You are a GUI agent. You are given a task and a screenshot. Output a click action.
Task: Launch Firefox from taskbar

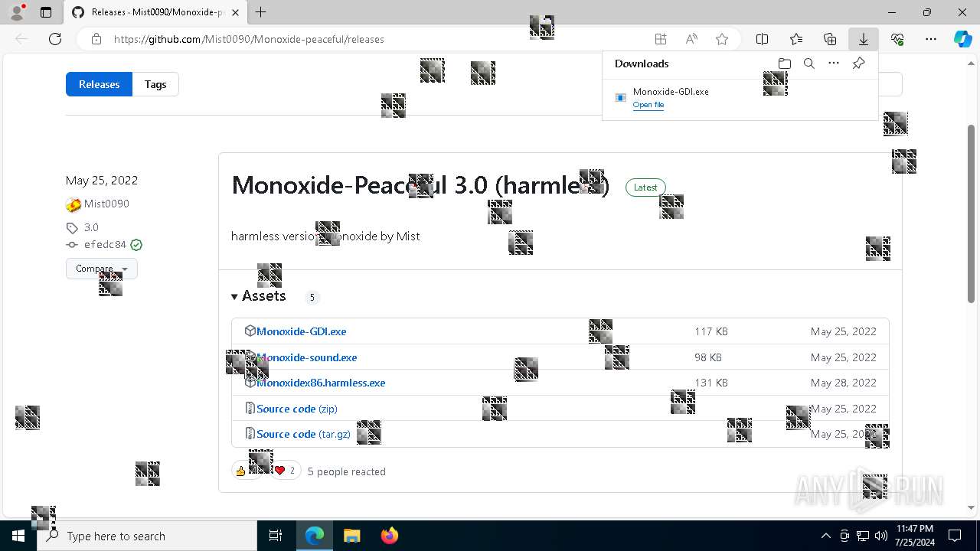(x=389, y=536)
